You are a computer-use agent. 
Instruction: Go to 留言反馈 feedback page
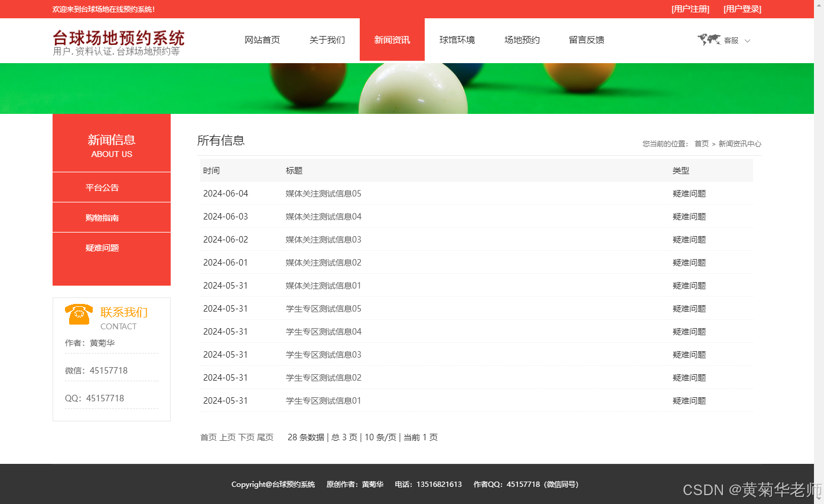click(x=586, y=40)
